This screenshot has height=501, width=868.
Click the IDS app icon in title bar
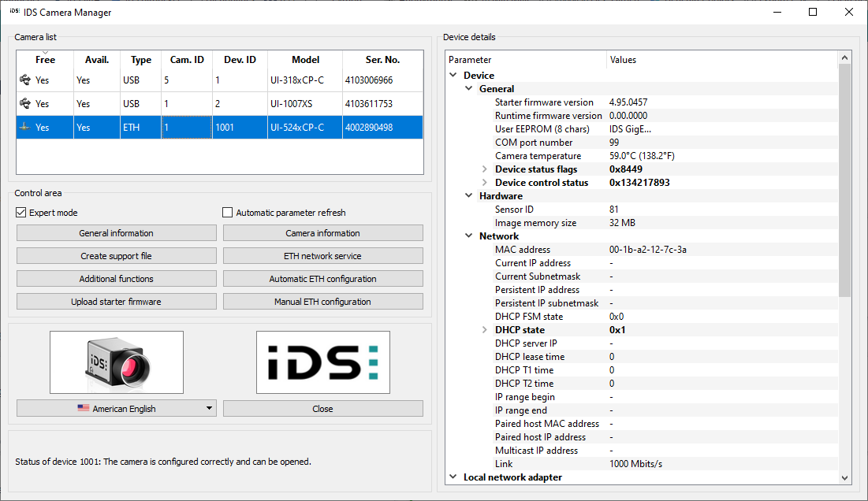(x=14, y=12)
